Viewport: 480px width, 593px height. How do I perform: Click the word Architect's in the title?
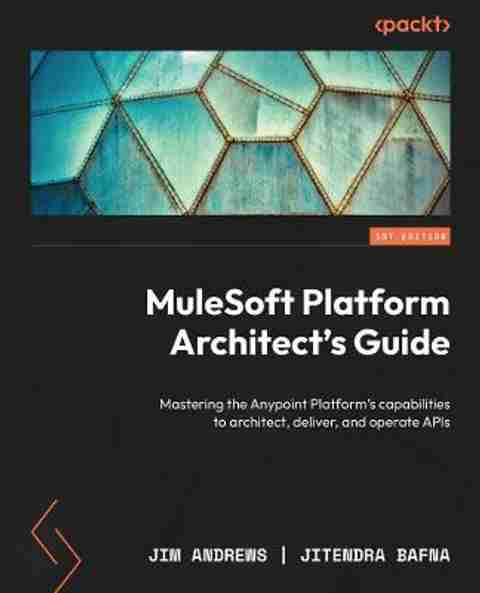click(x=258, y=343)
